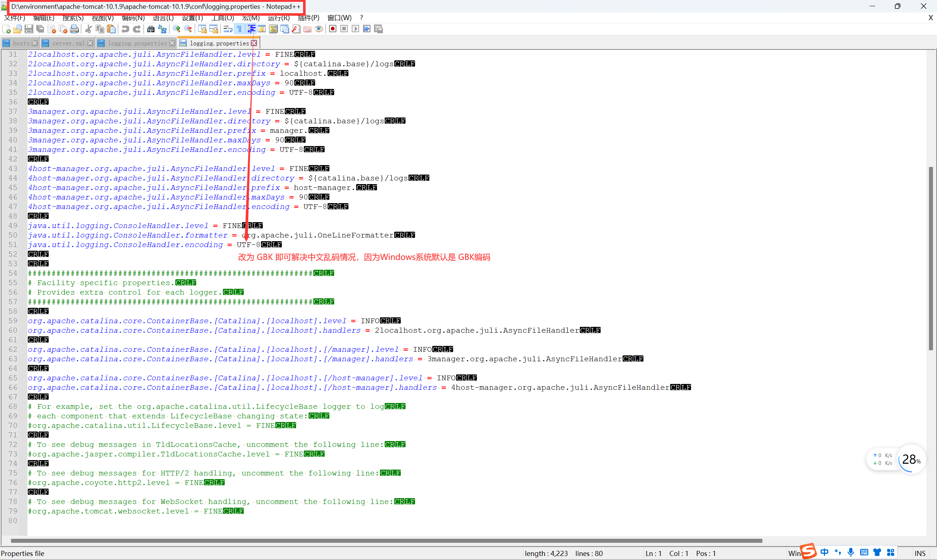Open the 文件(F) menu

pyautogui.click(x=14, y=18)
